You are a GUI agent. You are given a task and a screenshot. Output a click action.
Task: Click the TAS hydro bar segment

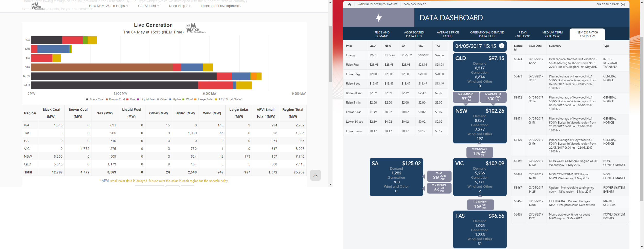click(x=53, y=49)
